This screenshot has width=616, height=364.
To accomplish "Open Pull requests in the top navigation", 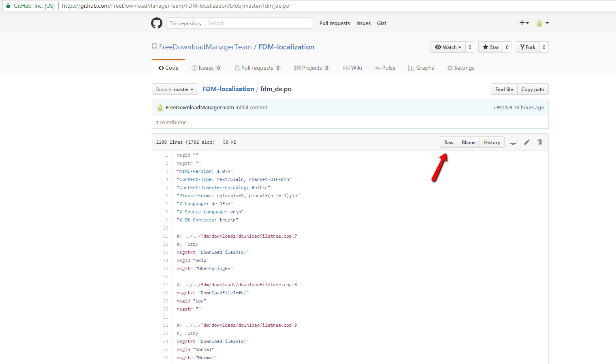I will click(x=335, y=23).
